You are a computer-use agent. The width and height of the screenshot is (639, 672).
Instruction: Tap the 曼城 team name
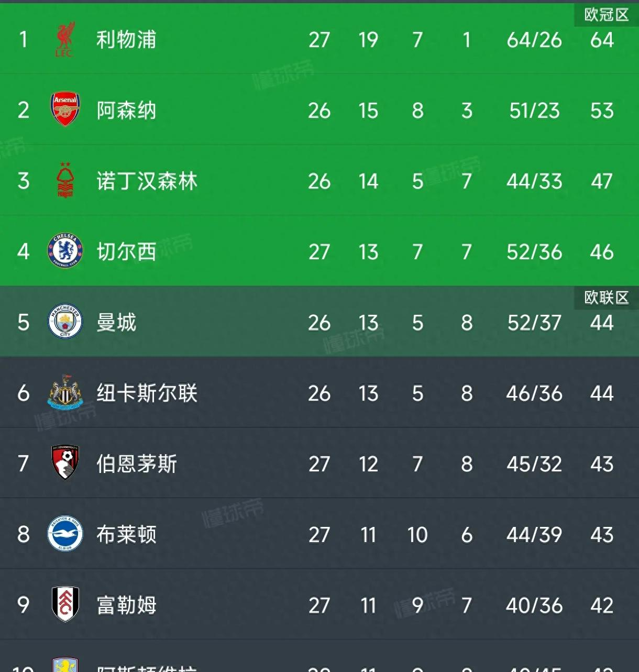click(116, 323)
